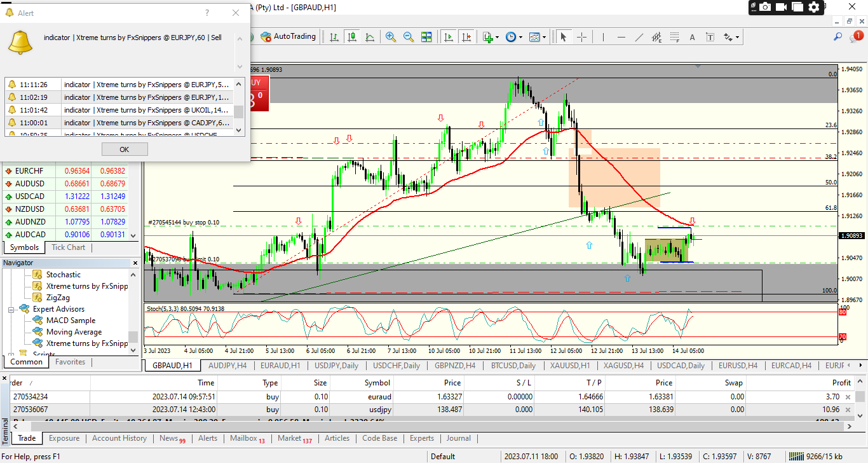Toggle chart auto scroll

[x=449, y=37]
